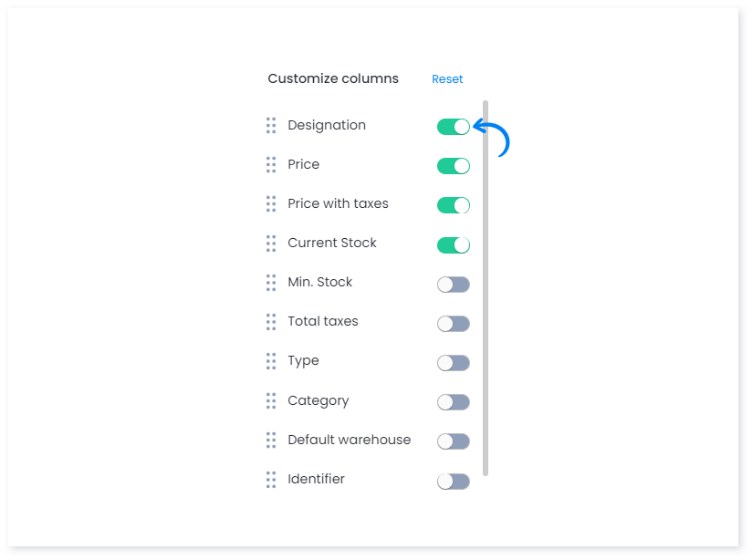Image resolution: width=752 pixels, height=560 pixels.
Task: Enable the Min. Stock column
Action: (454, 284)
